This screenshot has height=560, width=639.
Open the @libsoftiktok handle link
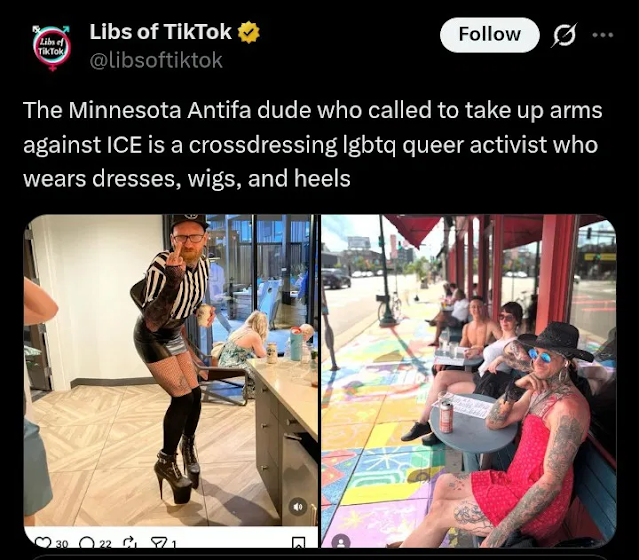[156, 60]
